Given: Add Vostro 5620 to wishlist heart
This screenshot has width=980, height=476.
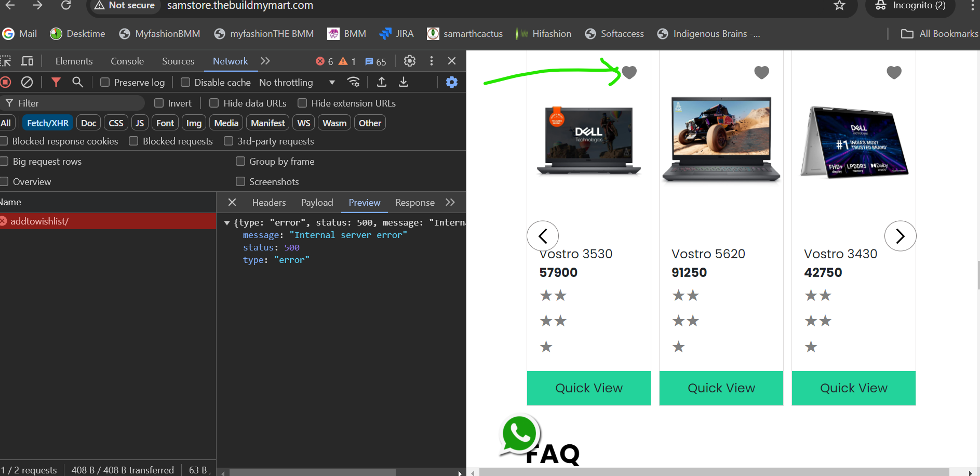Looking at the screenshot, I should [762, 72].
